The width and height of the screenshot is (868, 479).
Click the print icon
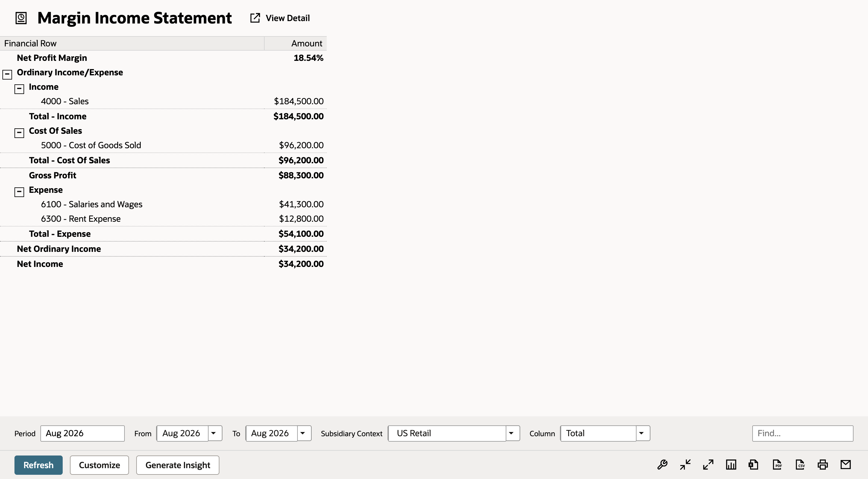click(822, 465)
